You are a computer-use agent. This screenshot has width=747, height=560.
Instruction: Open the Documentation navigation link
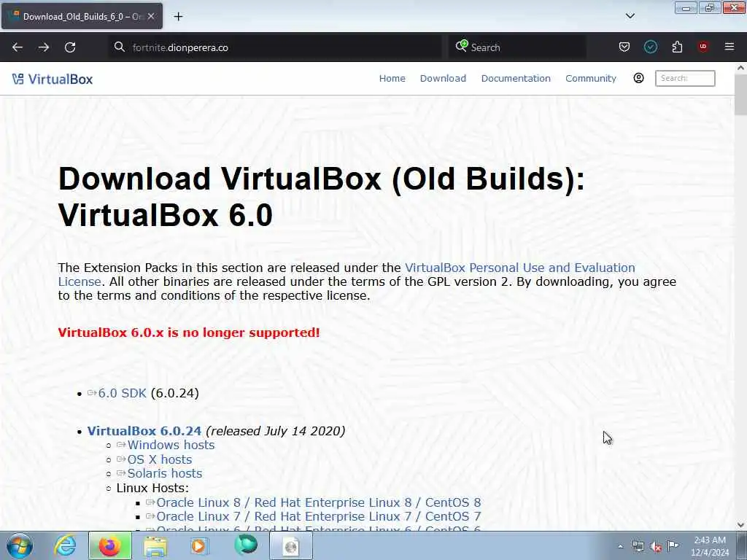[516, 78]
